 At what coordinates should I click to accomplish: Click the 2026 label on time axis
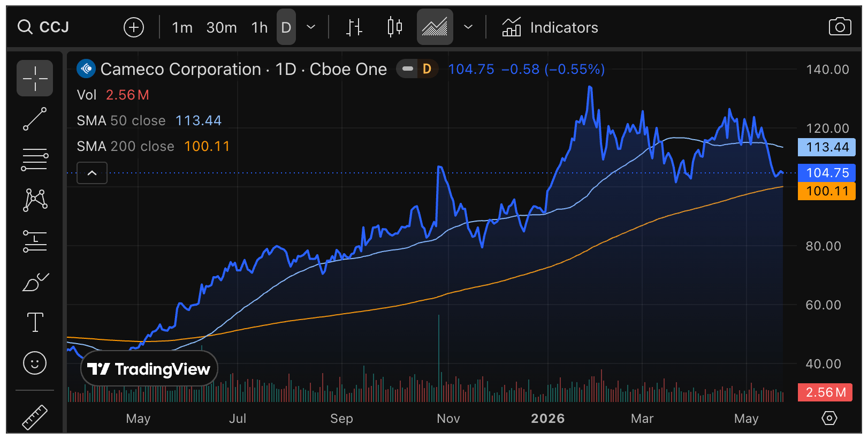click(548, 419)
